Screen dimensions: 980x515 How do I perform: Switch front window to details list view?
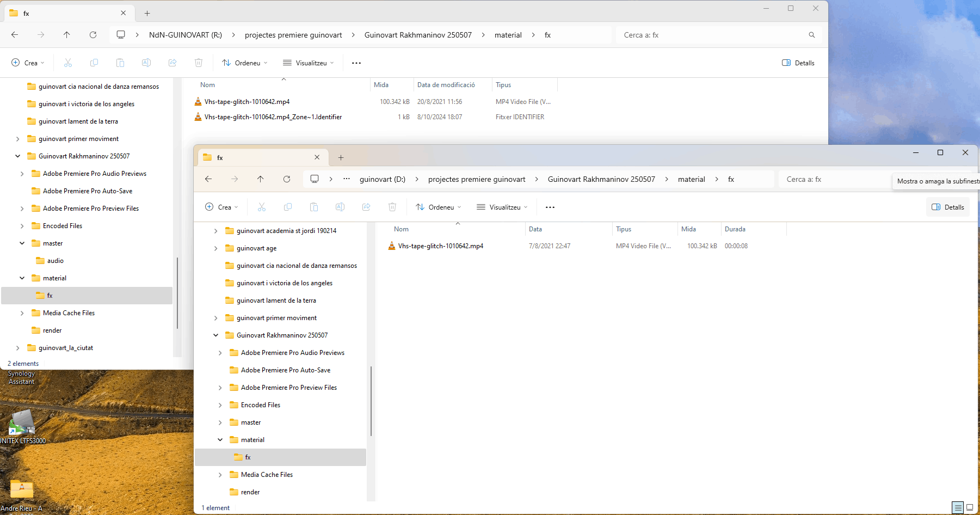point(958,507)
